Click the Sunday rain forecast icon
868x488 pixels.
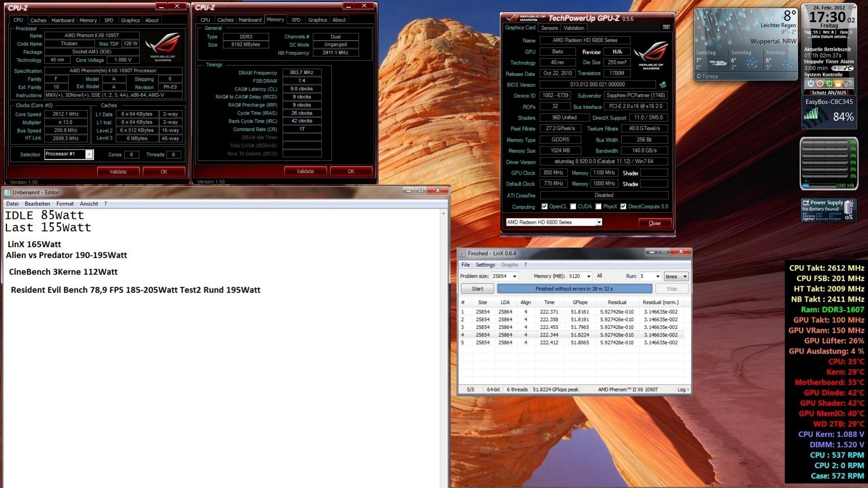point(752,63)
